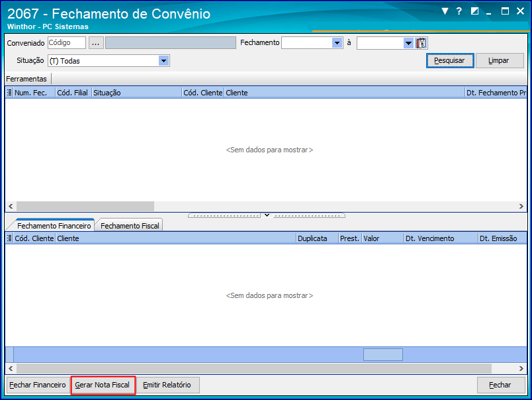The height and width of the screenshot is (400, 532).
Task: Sort upper grid by Cliente column
Action: tap(344, 92)
